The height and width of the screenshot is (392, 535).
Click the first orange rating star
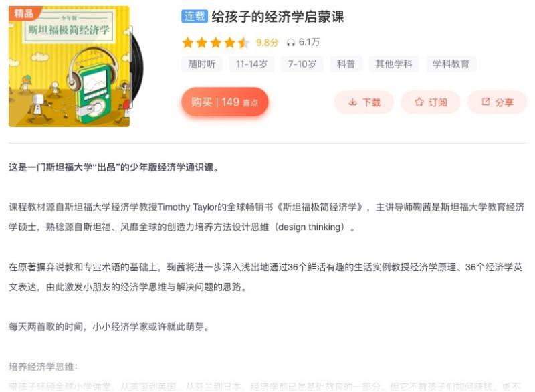[188, 43]
